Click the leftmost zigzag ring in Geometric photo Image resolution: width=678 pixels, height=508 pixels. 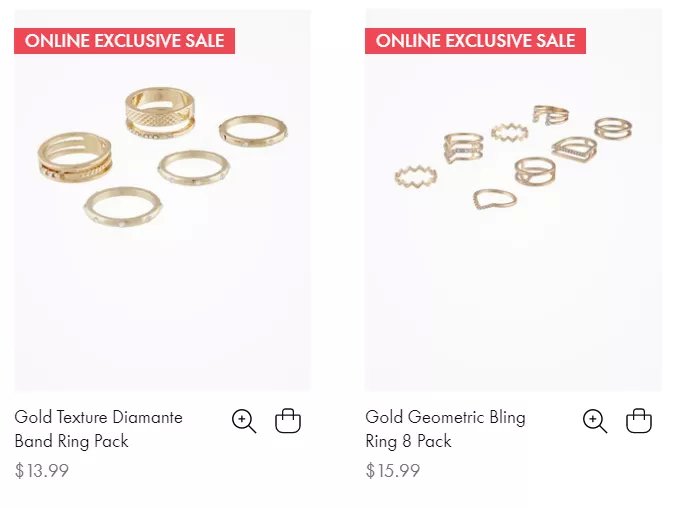pos(416,176)
